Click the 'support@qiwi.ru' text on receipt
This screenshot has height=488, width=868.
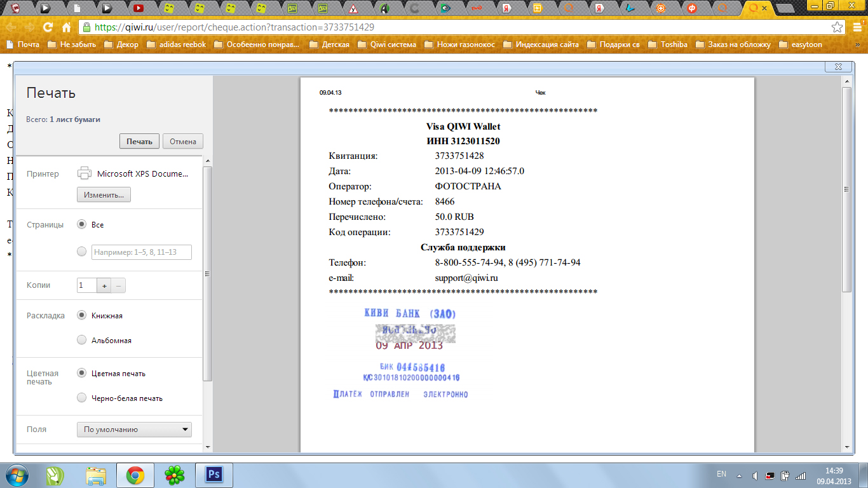coord(466,278)
